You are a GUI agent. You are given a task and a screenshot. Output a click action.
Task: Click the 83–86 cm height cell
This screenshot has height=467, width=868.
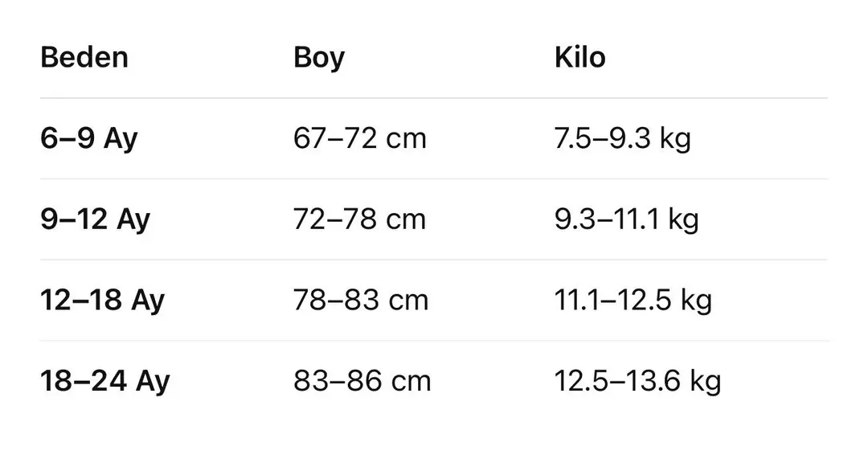click(362, 380)
